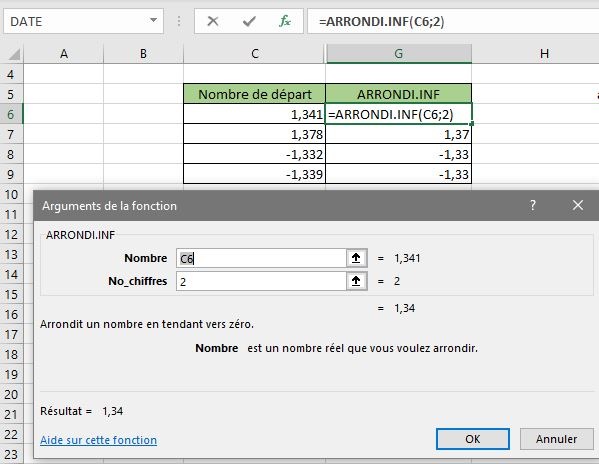Select row 6 header
This screenshot has height=464, width=599.
pyautogui.click(x=11, y=114)
